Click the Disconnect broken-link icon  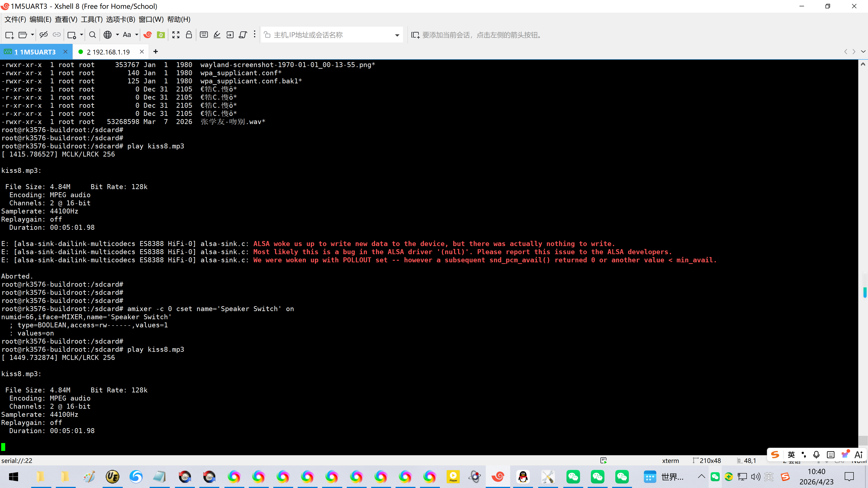tap(43, 35)
